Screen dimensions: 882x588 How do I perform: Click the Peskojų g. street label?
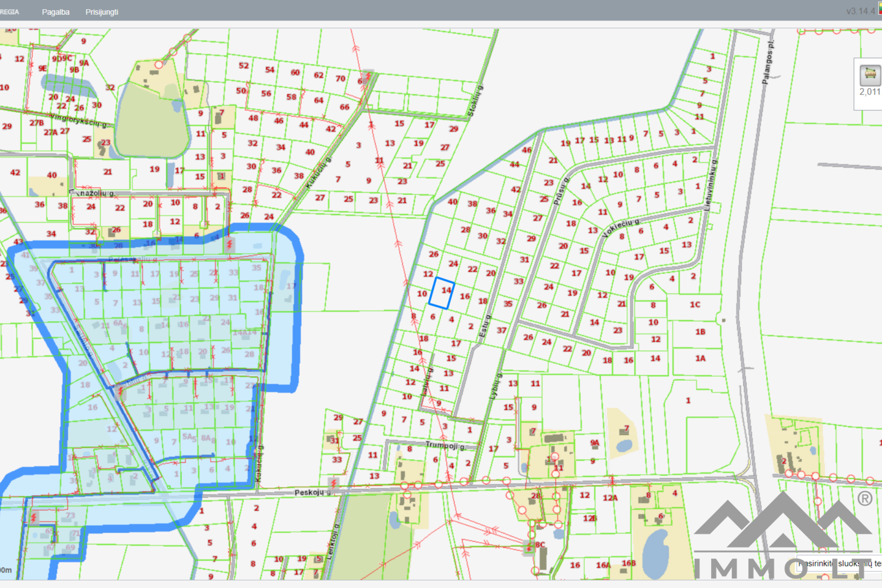tap(313, 492)
